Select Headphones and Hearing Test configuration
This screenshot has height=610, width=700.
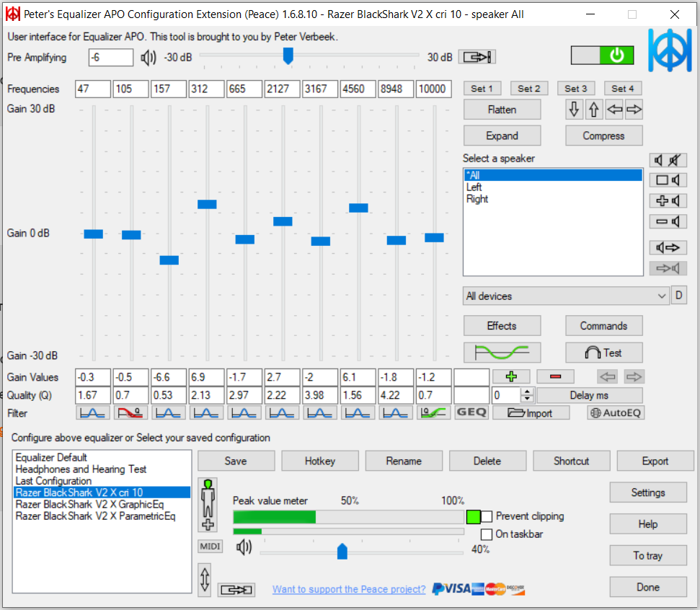tap(102, 469)
